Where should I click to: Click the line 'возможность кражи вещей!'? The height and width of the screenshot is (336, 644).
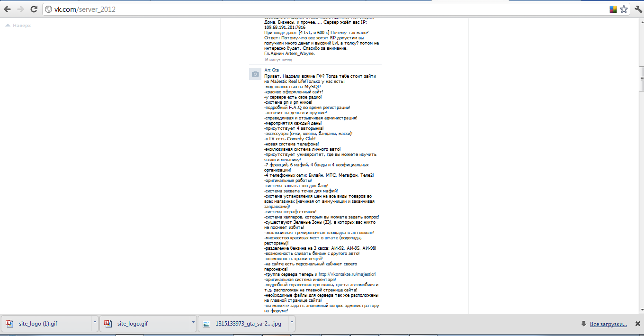click(x=294, y=258)
